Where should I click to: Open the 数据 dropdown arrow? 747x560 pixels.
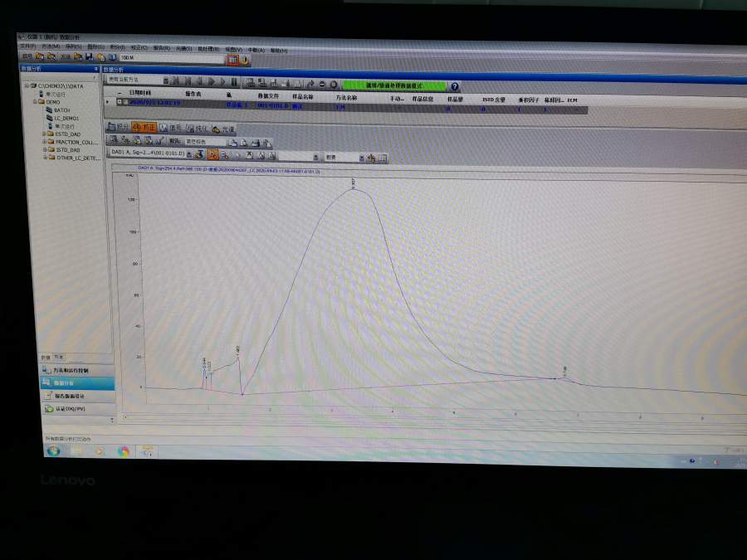coord(362,158)
